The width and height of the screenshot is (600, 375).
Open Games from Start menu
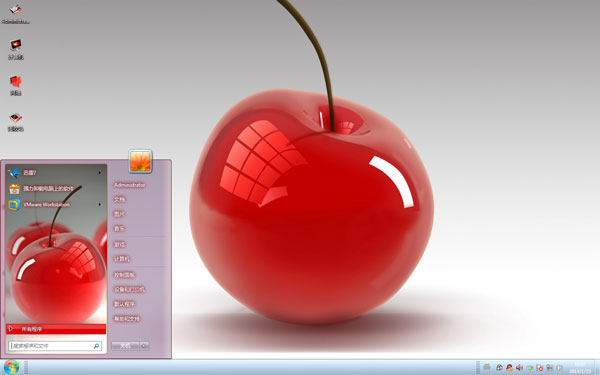point(119,245)
